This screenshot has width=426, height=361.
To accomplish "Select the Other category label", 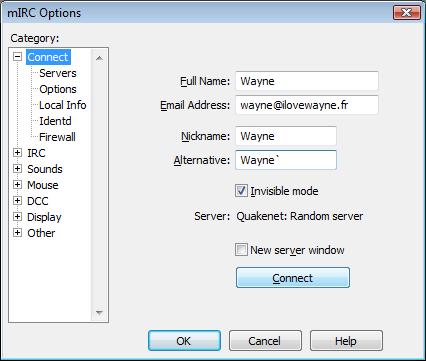I will [41, 233].
